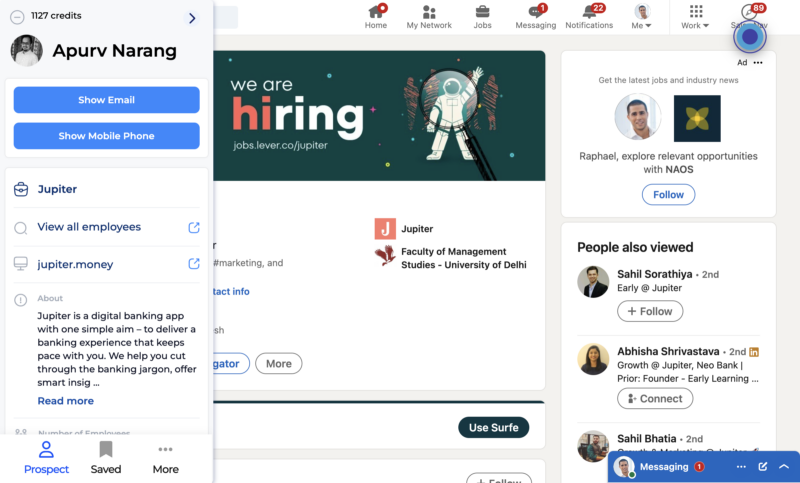This screenshot has height=483, width=800.
Task: Click the NAOS logo in the ad
Action: (x=697, y=118)
